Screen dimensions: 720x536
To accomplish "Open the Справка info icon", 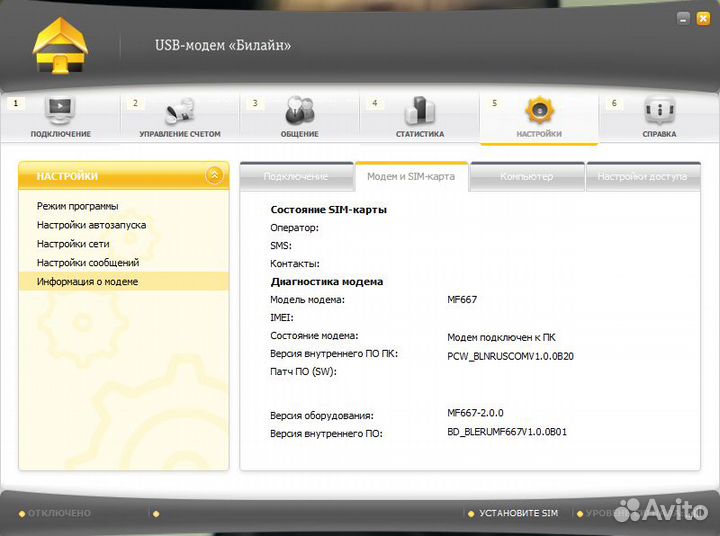I will click(x=659, y=110).
